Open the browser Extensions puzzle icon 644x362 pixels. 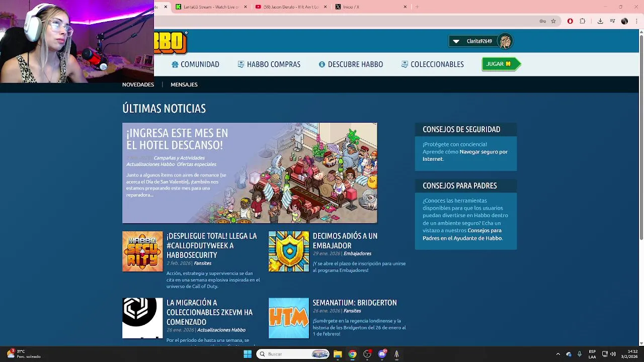click(583, 21)
